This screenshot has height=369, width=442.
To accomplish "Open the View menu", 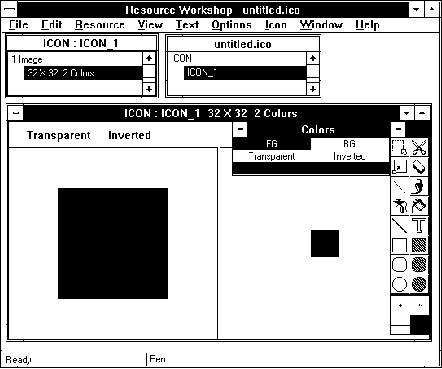I will click(150, 25).
